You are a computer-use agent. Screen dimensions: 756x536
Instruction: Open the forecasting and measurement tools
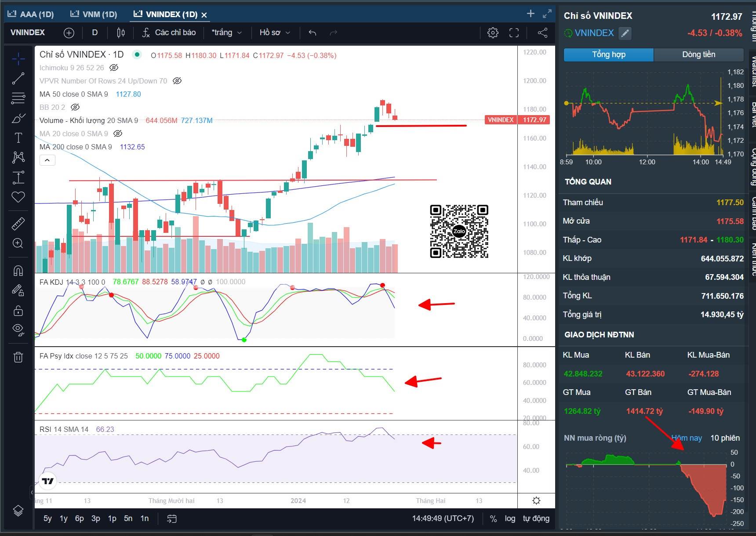point(18,177)
